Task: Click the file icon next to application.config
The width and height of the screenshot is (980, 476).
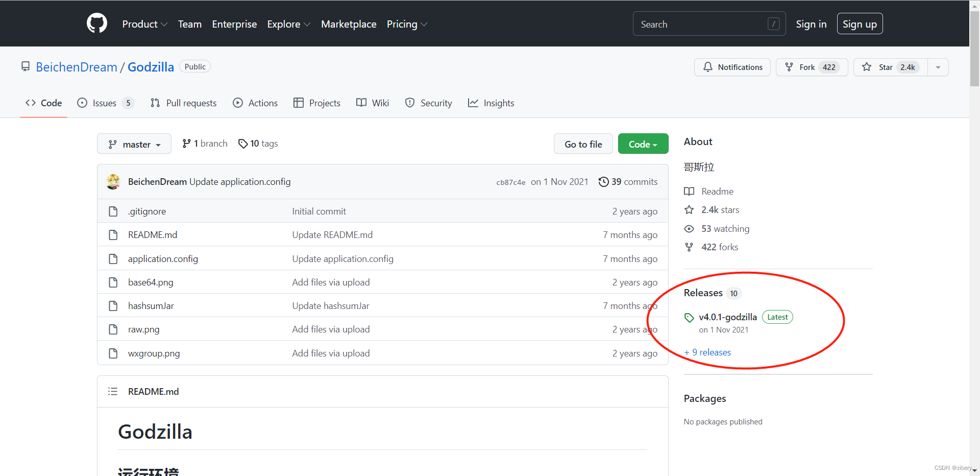Action: (x=113, y=259)
